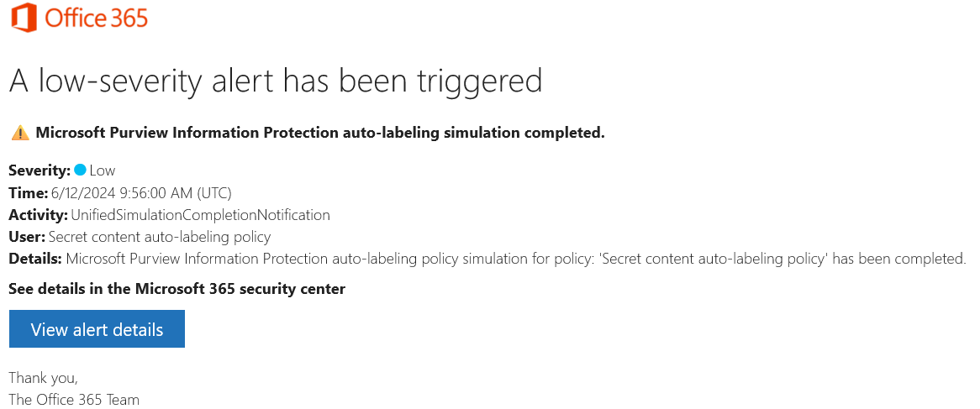Screen dimensions: 980x409
Task: Open the View alert details button
Action: (x=97, y=329)
